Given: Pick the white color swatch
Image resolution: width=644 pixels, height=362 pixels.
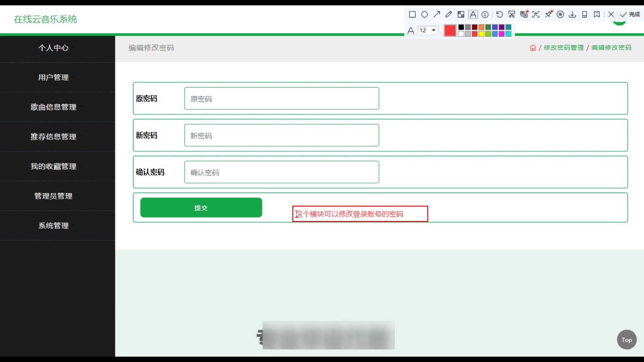Looking at the screenshot, I should click(x=461, y=34).
